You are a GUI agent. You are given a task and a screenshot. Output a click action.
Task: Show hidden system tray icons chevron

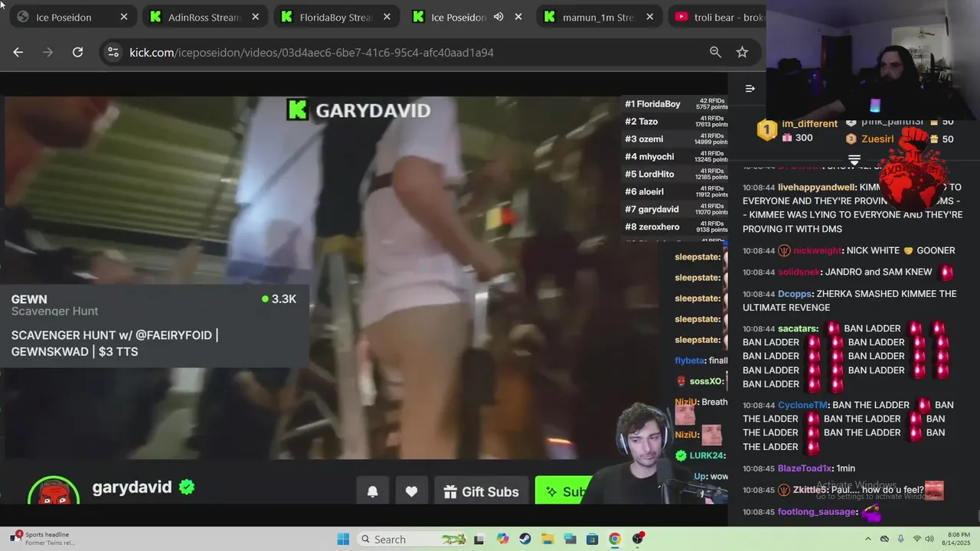[x=868, y=539]
